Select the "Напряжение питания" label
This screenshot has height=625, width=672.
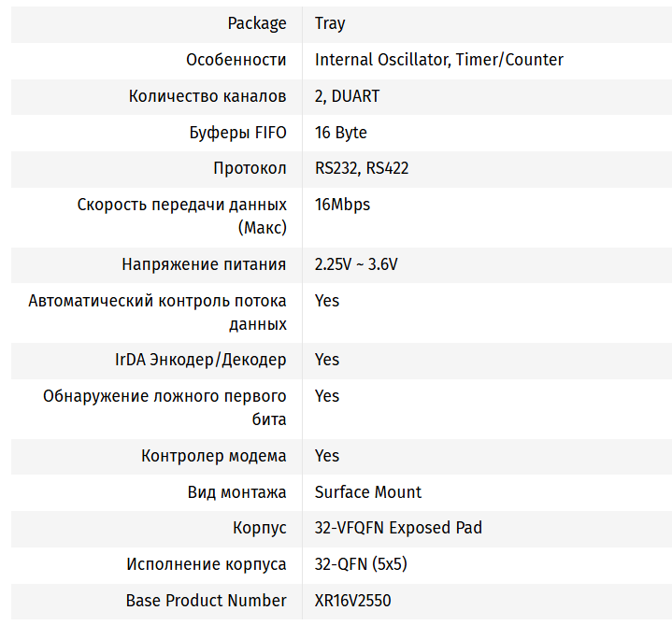pos(204,264)
